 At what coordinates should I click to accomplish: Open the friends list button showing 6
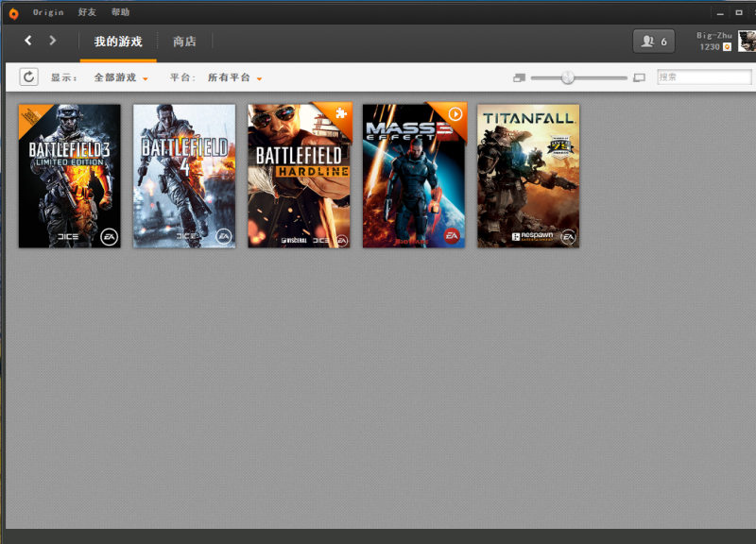tap(654, 42)
